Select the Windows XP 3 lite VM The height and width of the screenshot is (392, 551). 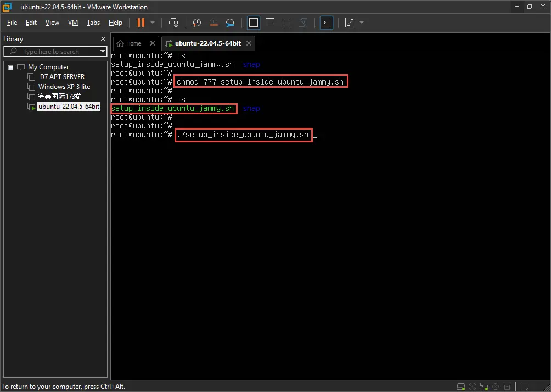tap(64, 87)
